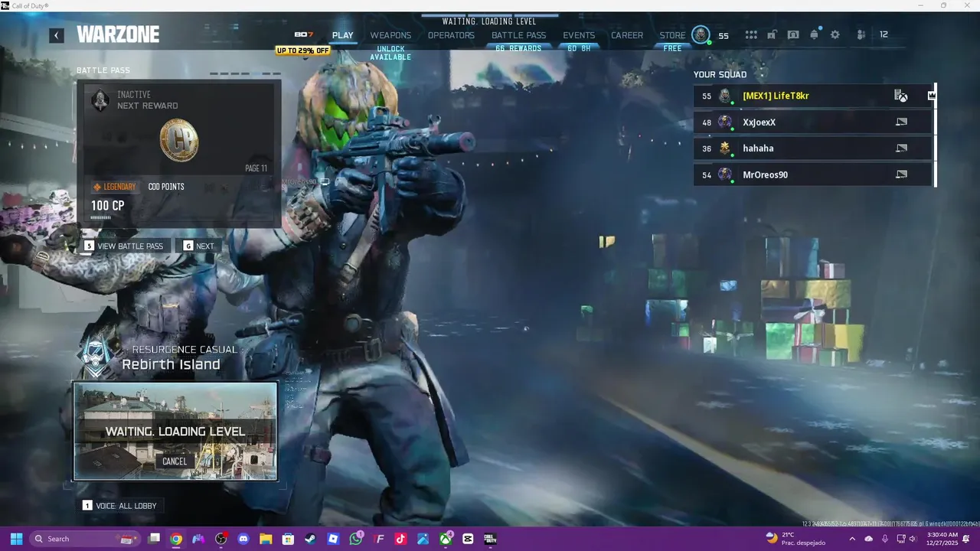Open Roblox from the taskbar
This screenshot has height=551, width=980.
click(x=333, y=539)
